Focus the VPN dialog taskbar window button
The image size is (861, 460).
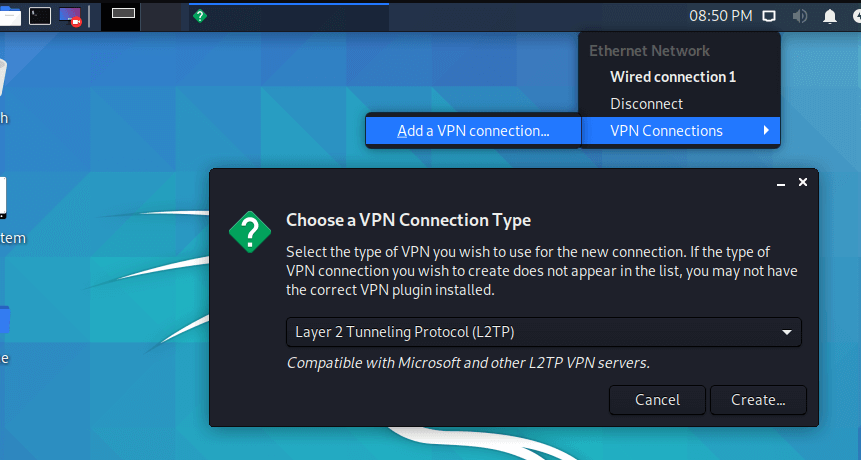pos(289,16)
